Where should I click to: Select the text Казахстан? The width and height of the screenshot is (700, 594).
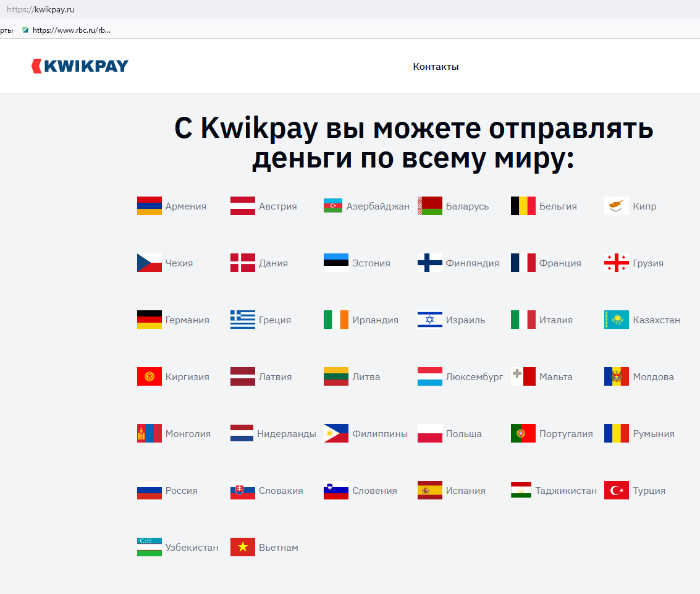tap(656, 320)
